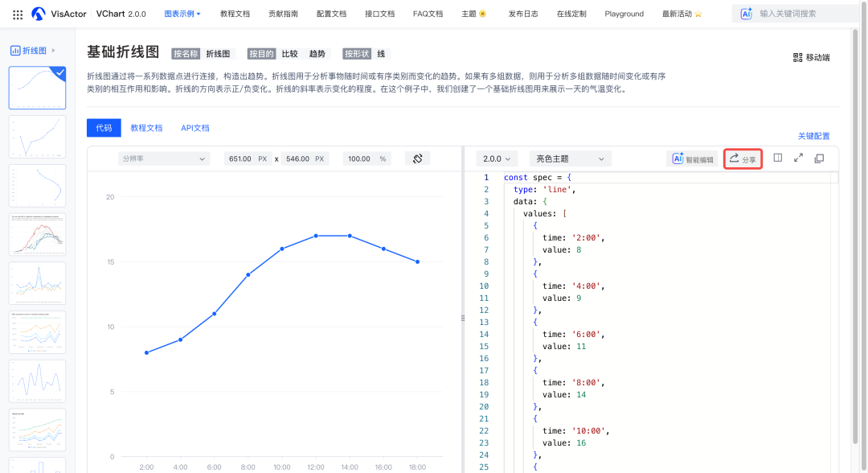
Task: Expand the 图表示例 menu
Action: tap(182, 14)
